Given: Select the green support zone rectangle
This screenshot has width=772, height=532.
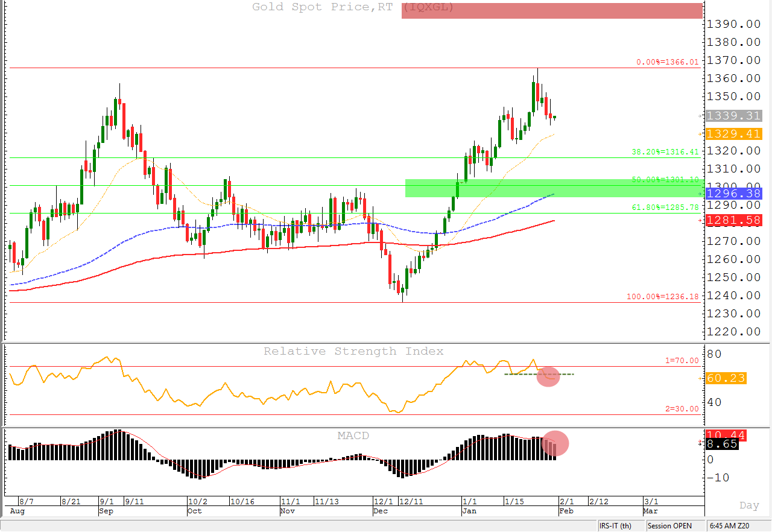Looking at the screenshot, I should tap(553, 188).
